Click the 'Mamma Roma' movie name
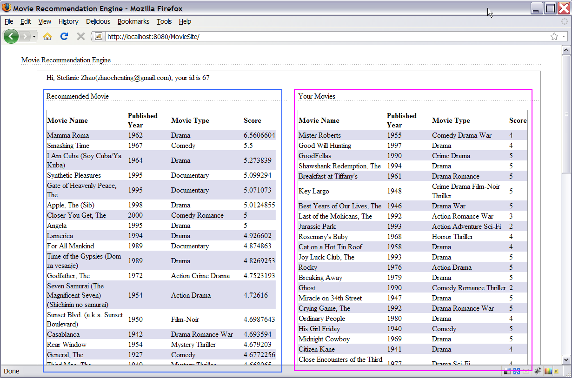Viewport: 572px width, 378px height. (68, 135)
